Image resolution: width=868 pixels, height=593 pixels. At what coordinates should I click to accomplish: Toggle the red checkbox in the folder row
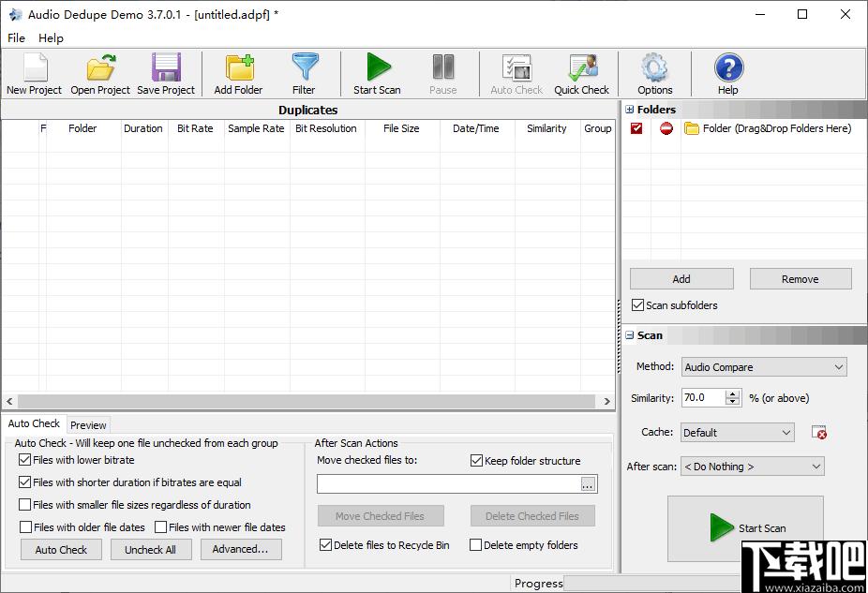pos(636,128)
